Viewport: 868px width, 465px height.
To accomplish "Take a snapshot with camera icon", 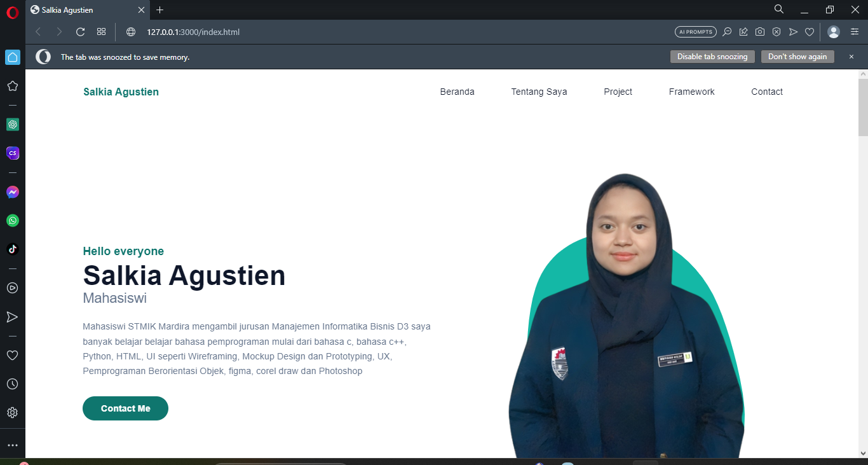I will [x=760, y=32].
